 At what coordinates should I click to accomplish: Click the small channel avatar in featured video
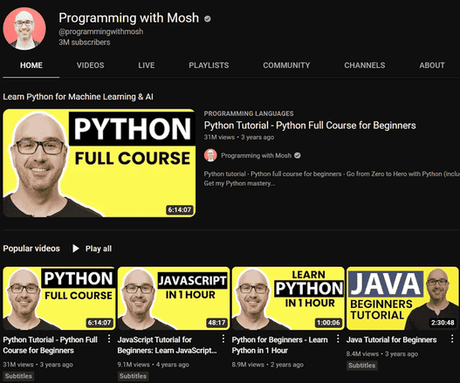pyautogui.click(x=210, y=156)
